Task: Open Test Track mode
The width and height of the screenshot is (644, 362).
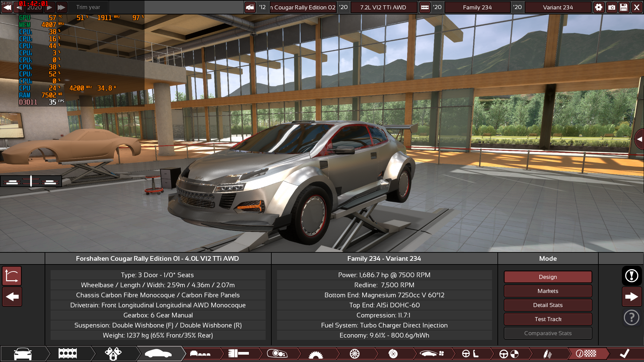Action: click(548, 319)
